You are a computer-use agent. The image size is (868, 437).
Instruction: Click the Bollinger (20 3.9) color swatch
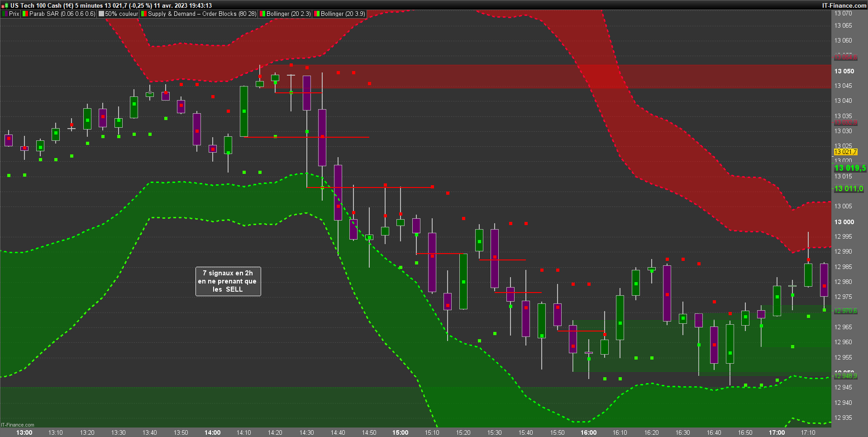pyautogui.click(x=317, y=14)
